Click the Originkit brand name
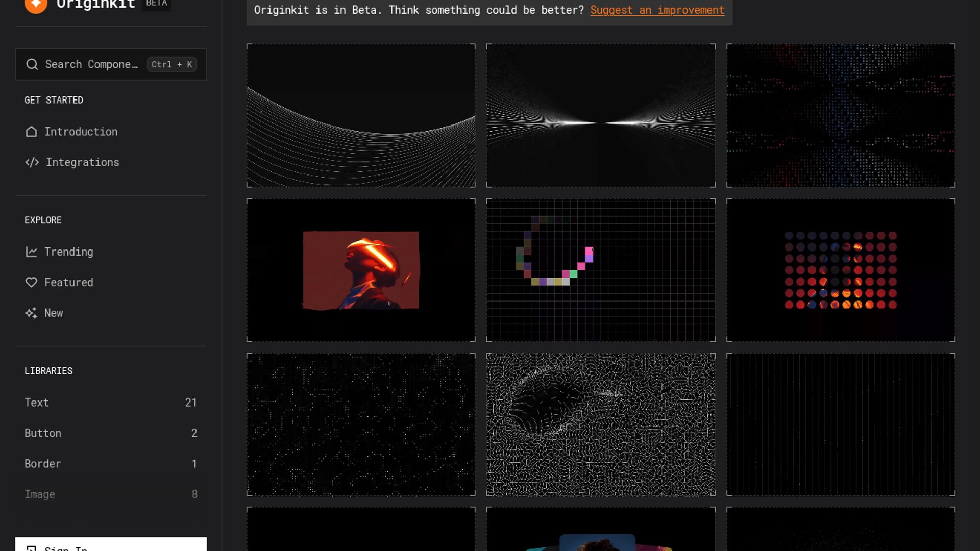This screenshot has height=551, width=980. 95,4
